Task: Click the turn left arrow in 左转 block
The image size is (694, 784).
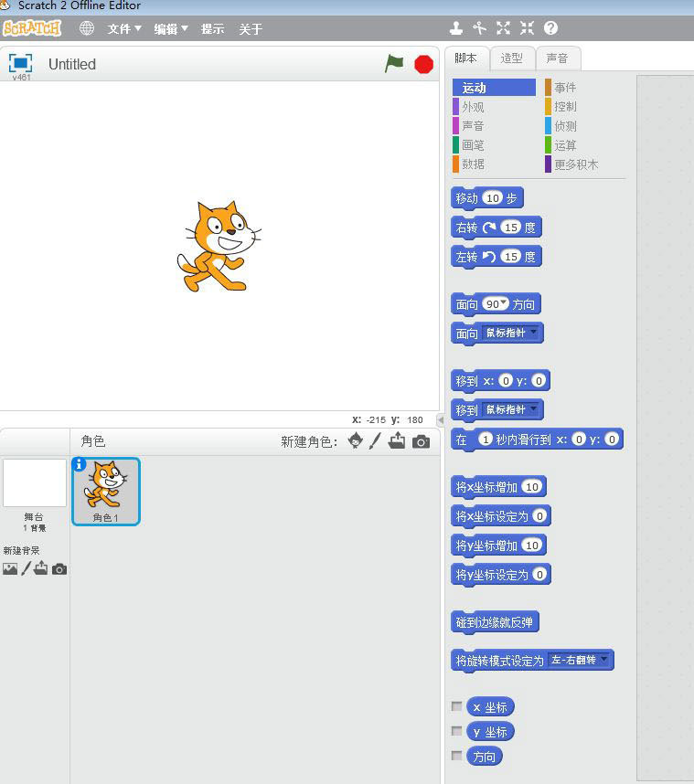Action: [x=488, y=257]
